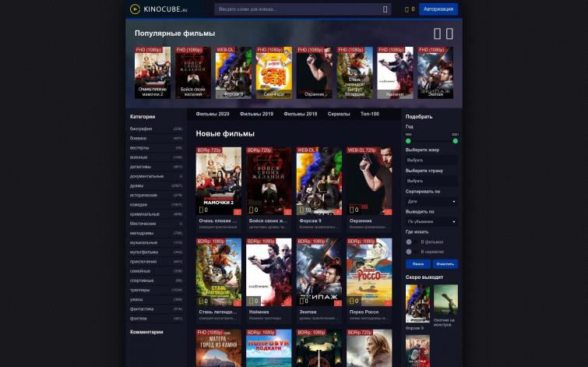
Task: Switch to the Фильмы 2019 tab
Action: (x=256, y=114)
